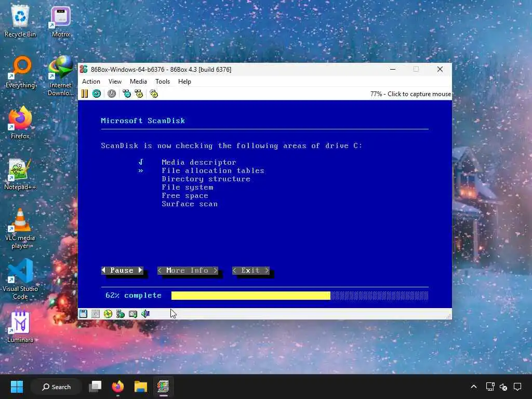Screen dimensions: 532x399
Task: Click the '62% complete' text
Action: [x=134, y=296]
